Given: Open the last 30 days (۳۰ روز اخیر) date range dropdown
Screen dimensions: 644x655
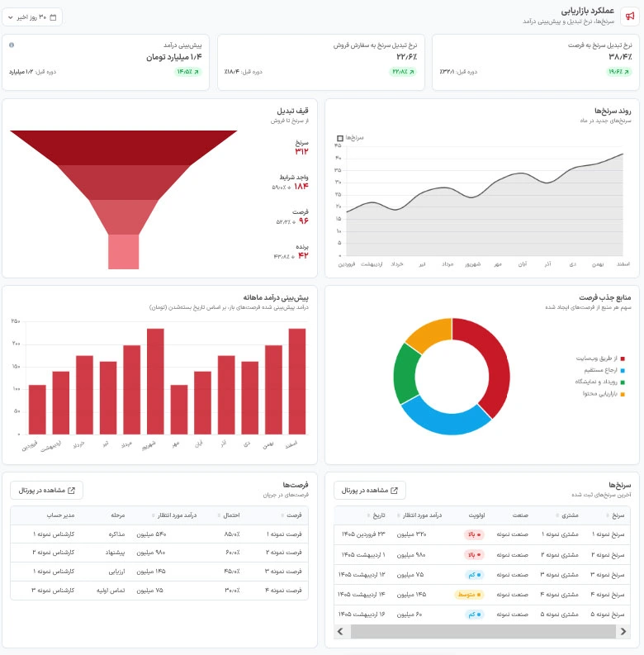Looking at the screenshot, I should click(x=32, y=17).
